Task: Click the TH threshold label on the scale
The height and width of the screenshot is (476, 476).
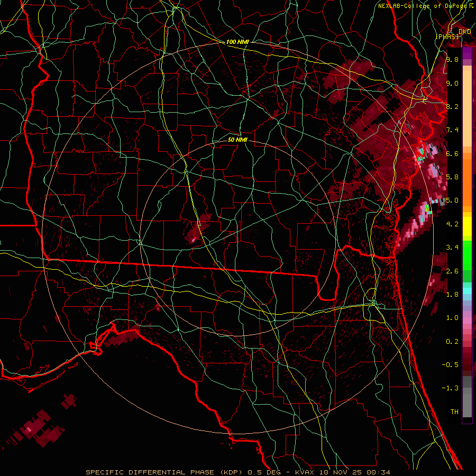Action: point(454,412)
